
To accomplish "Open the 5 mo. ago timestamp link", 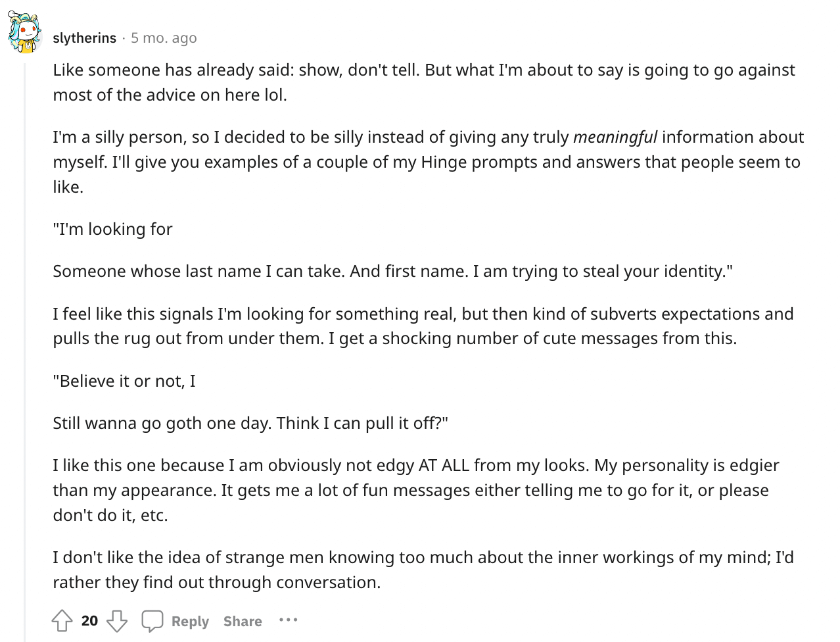I will [x=162, y=37].
